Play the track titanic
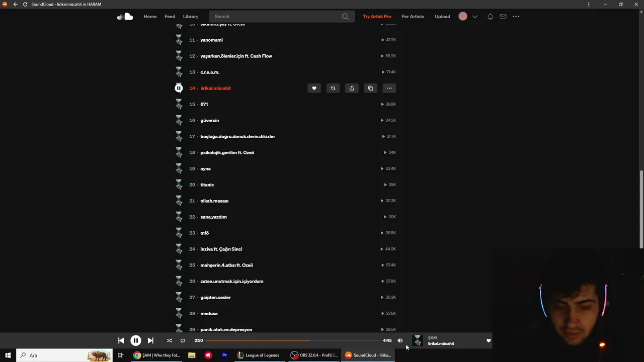 [207, 185]
